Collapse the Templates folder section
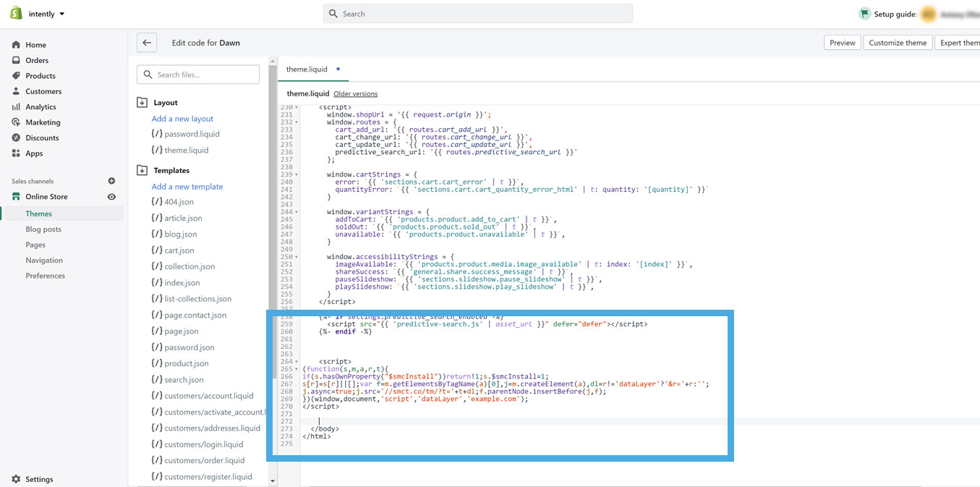Screen dimensions: 980x487 click(142, 171)
